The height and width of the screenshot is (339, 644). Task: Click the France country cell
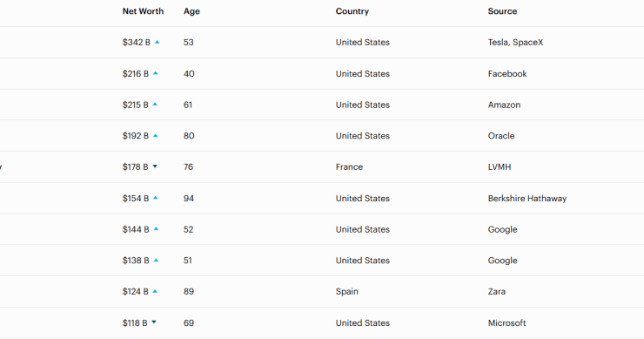349,167
